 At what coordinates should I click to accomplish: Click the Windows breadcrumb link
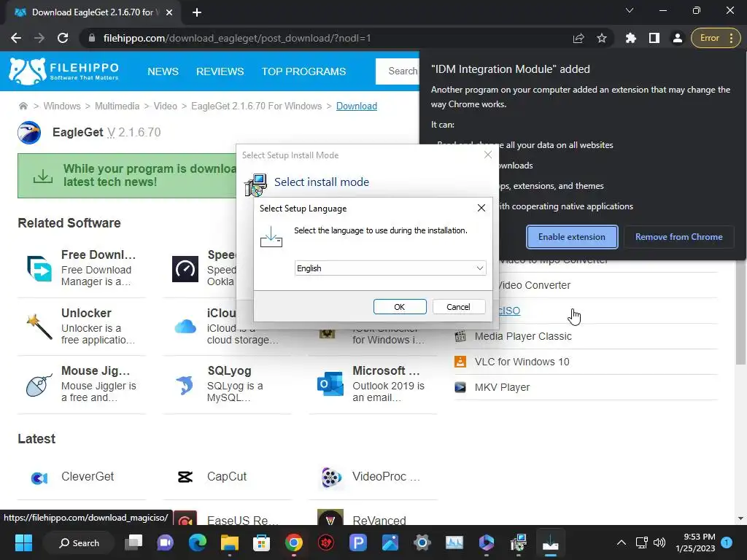[x=62, y=106]
